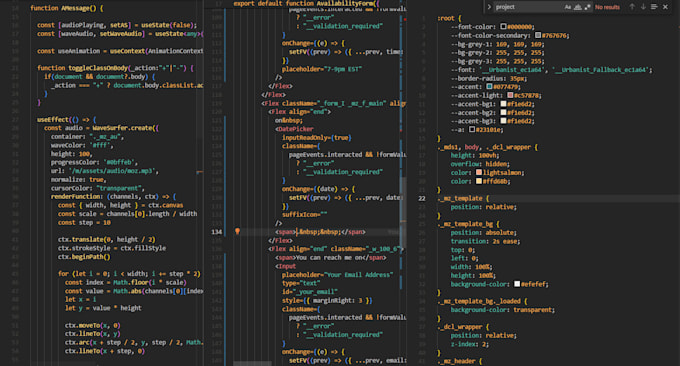Click 'inputReadOnly={true}' attribute
The image size is (680, 366).
pos(317,137)
